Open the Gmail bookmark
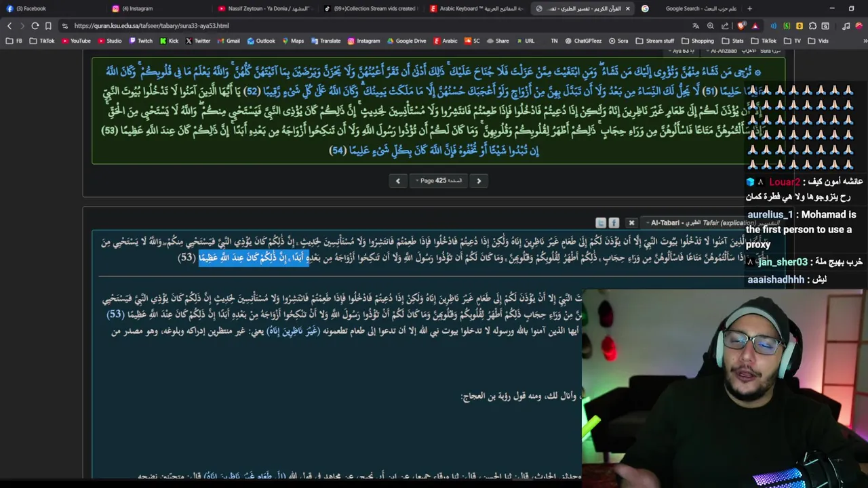The height and width of the screenshot is (488, 868). coord(229,41)
